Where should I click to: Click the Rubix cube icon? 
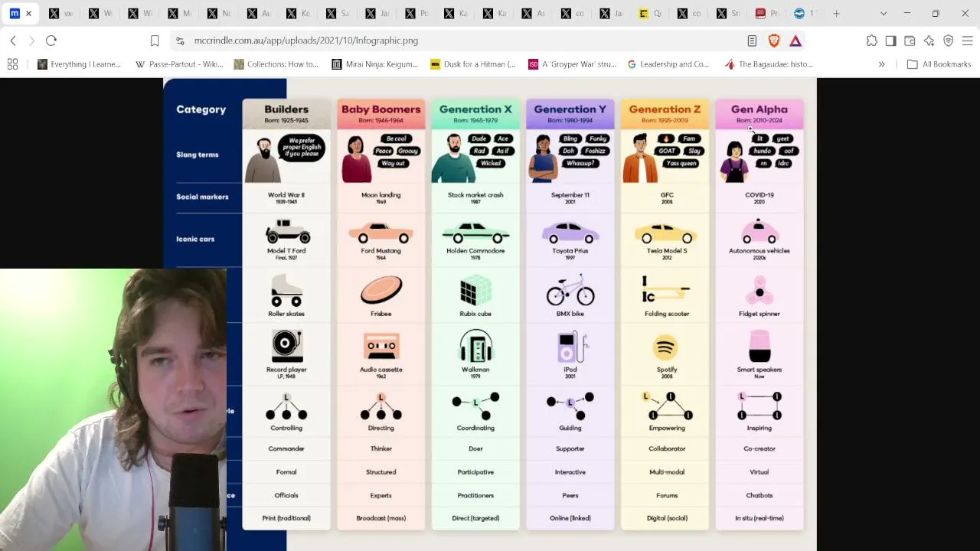[475, 292]
